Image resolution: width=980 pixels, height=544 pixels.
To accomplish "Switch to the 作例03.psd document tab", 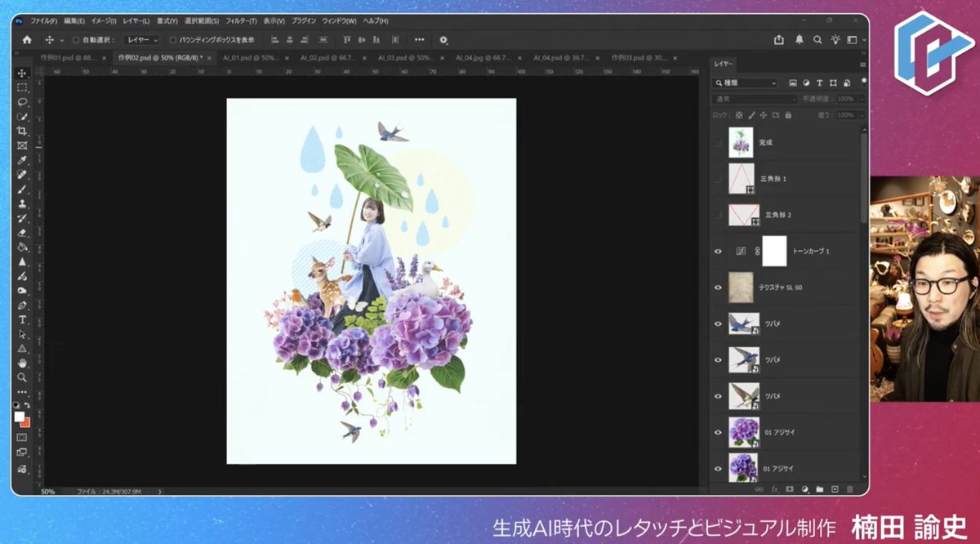I will click(641, 58).
